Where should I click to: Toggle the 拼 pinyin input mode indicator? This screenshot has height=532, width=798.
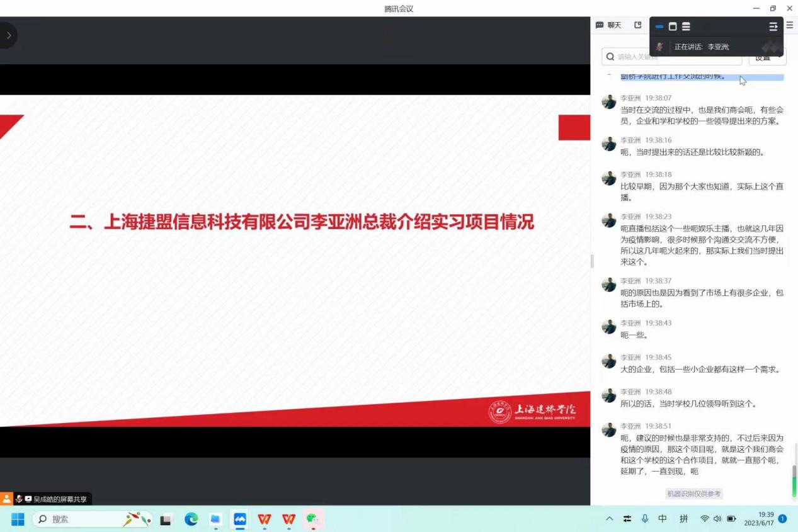click(x=683, y=519)
